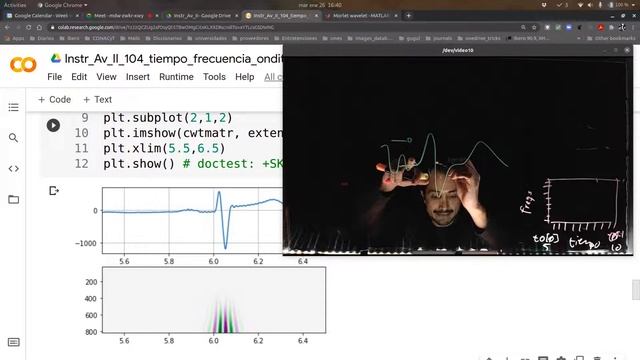640x360 pixels.
Task: Open the Google Chrome app menu in top bar
Action: [x=62, y=5]
